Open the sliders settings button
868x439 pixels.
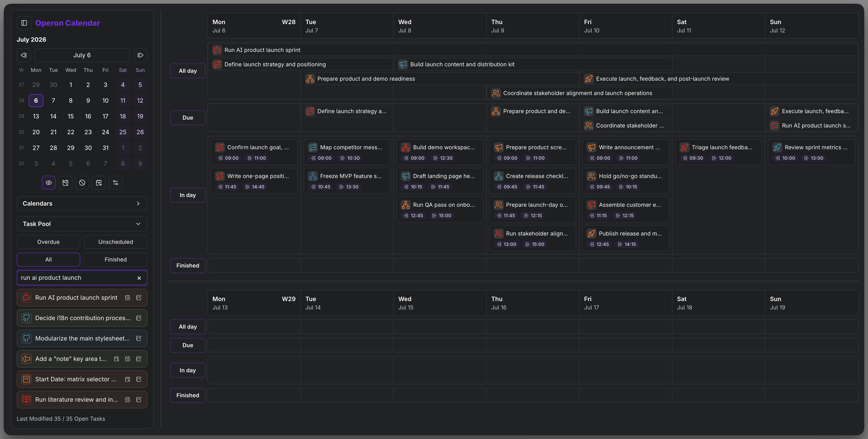(x=116, y=182)
